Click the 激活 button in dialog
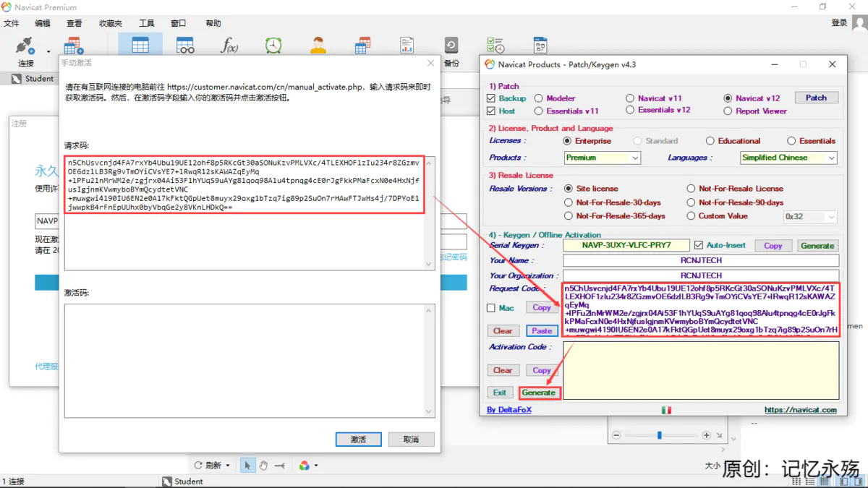The height and width of the screenshot is (488, 868). (358, 439)
